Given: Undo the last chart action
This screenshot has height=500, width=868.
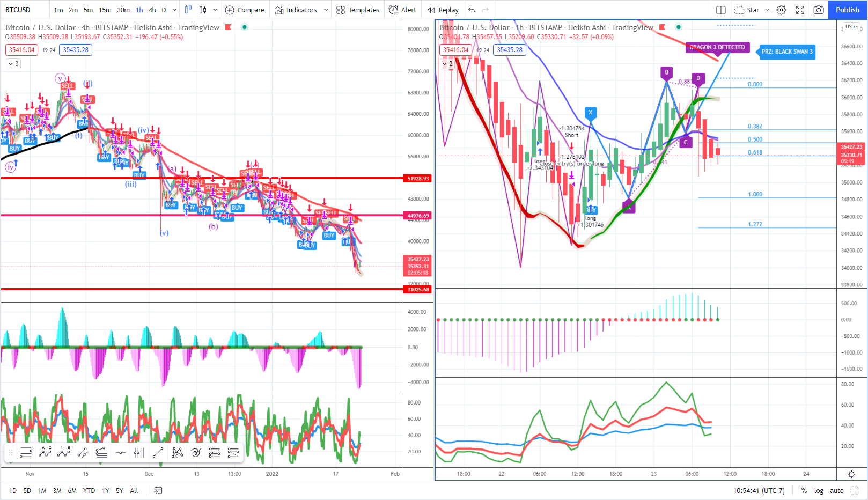Looking at the screenshot, I should coord(472,10).
